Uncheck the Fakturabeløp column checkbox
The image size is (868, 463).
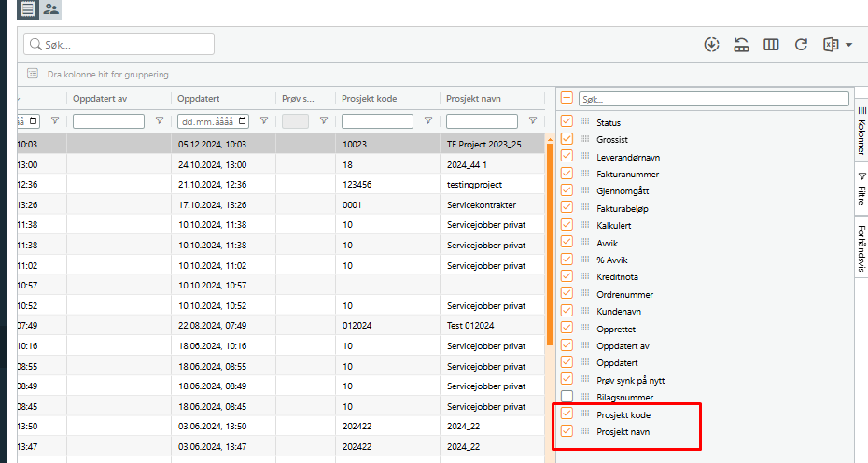pyautogui.click(x=567, y=207)
